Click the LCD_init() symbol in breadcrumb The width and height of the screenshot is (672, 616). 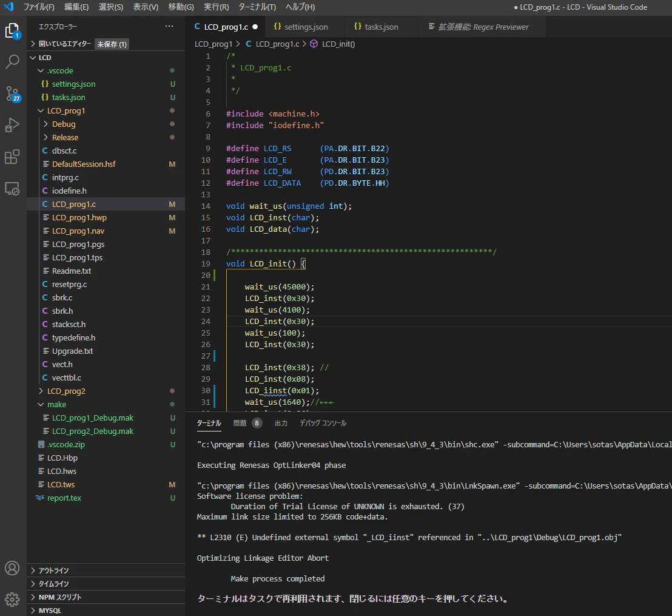coord(338,44)
